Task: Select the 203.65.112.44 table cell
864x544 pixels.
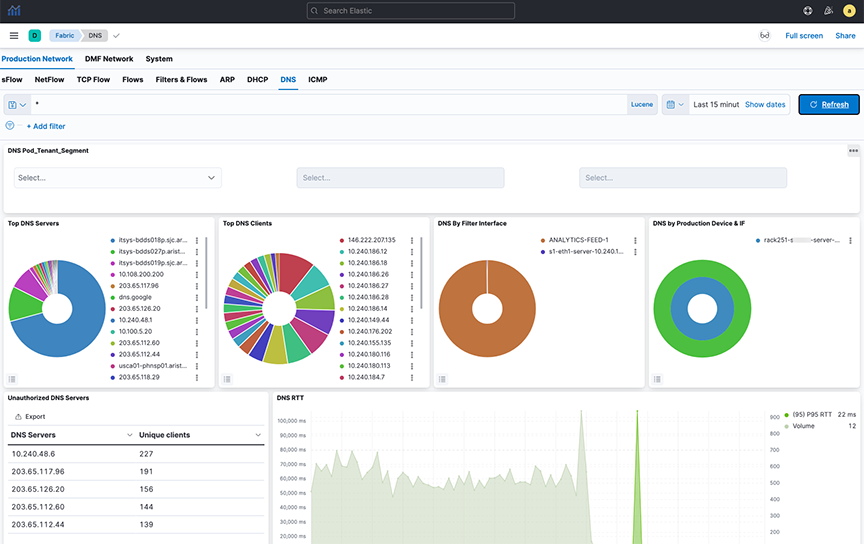Action: point(38,525)
